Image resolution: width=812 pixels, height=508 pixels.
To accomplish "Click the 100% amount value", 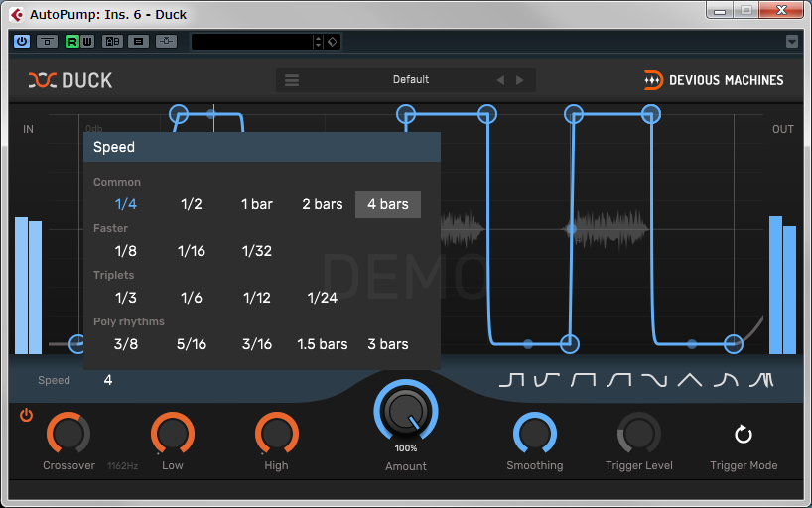I will pyautogui.click(x=406, y=448).
